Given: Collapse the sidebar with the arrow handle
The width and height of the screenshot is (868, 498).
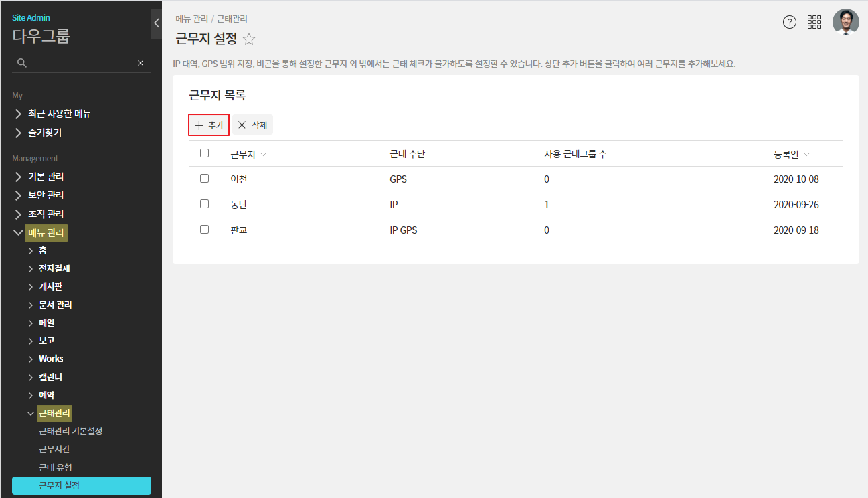Looking at the screenshot, I should [156, 23].
